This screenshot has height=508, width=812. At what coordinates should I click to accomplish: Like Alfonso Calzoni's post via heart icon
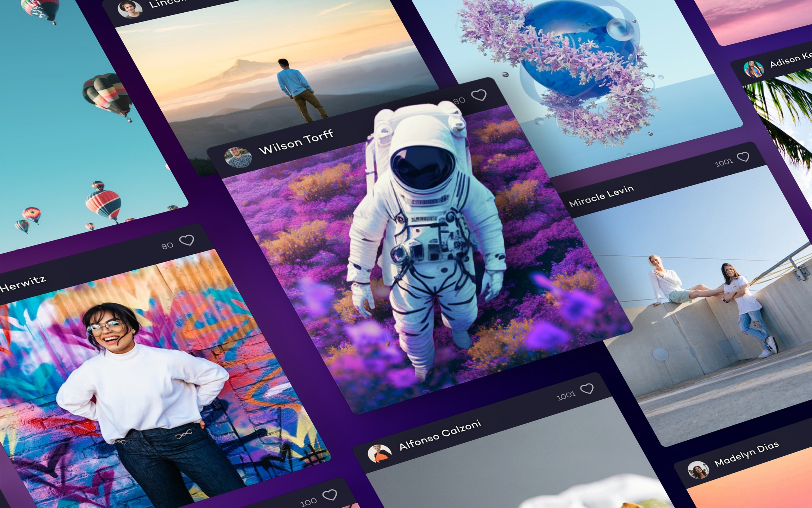(587, 389)
